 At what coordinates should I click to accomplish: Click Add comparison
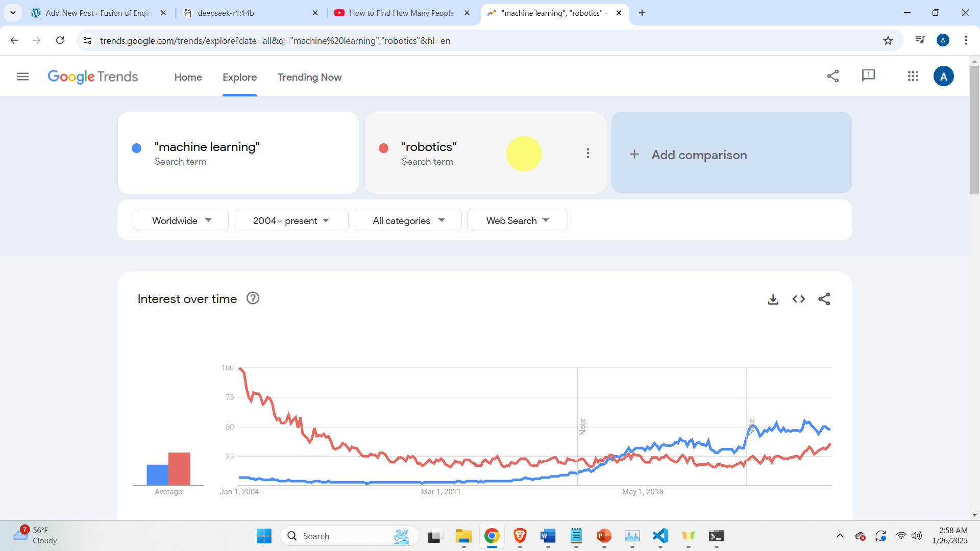click(731, 153)
